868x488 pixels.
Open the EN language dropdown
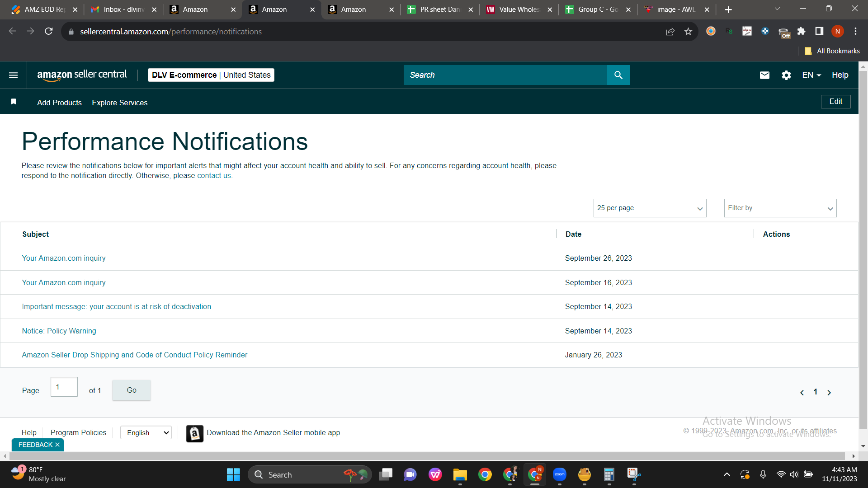click(x=811, y=75)
